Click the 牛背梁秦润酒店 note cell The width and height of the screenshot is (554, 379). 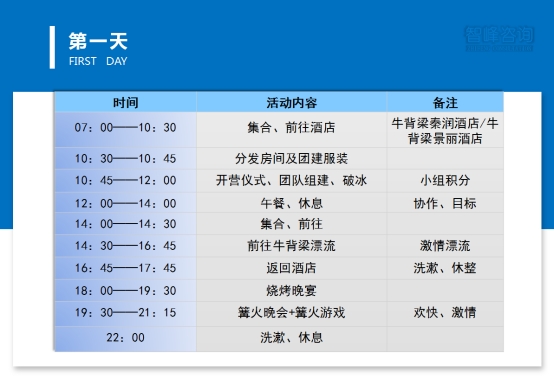click(445, 130)
